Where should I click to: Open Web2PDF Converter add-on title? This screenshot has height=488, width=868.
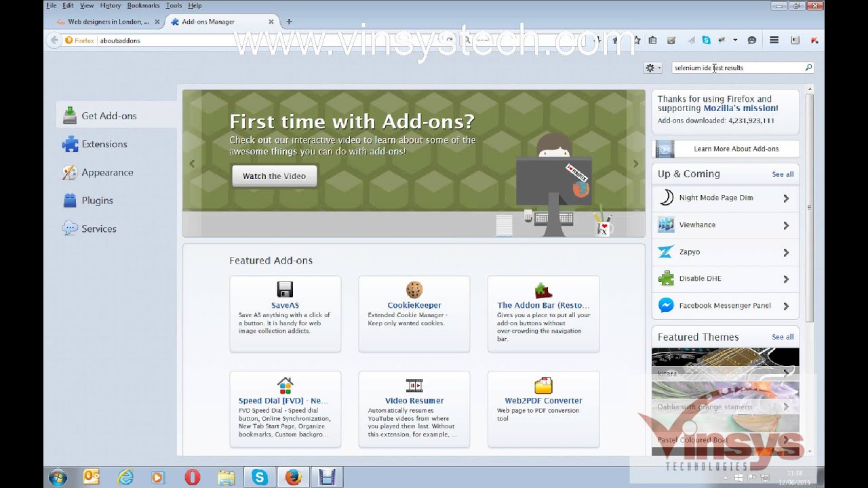[x=543, y=401]
